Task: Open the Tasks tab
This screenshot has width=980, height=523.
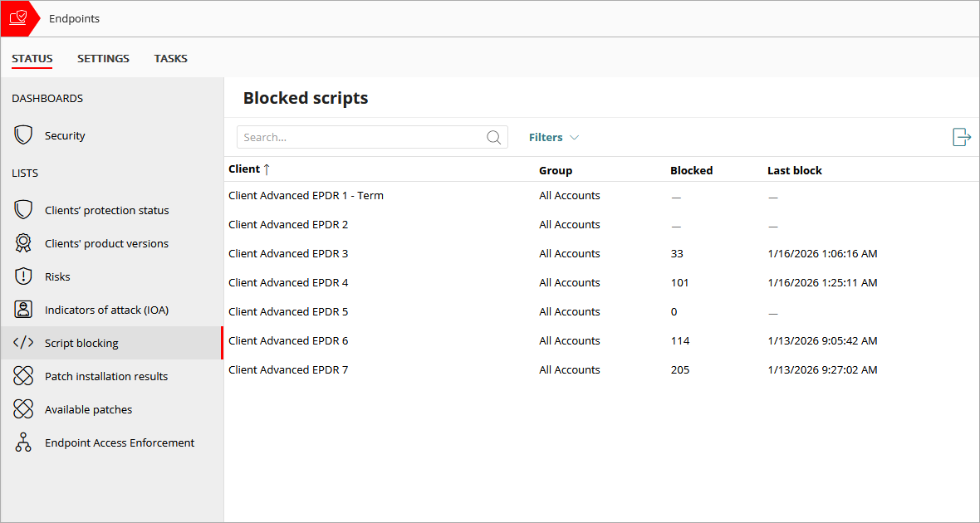Action: point(170,58)
